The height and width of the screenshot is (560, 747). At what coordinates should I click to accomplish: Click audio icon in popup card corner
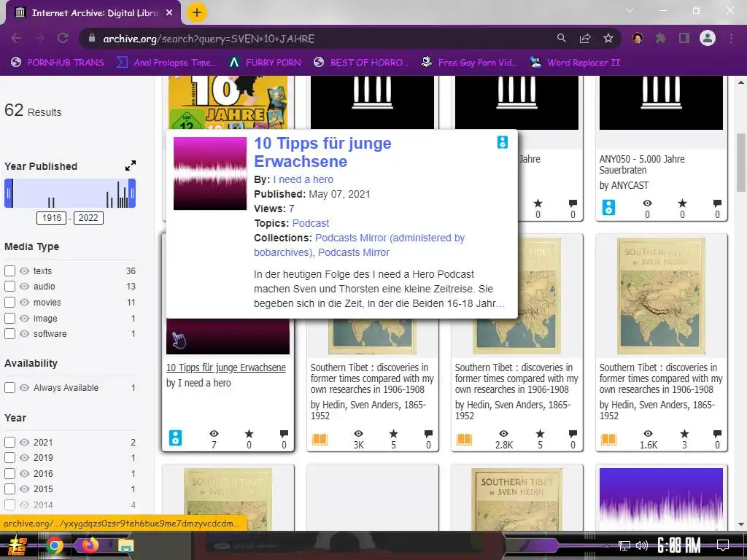[503, 142]
